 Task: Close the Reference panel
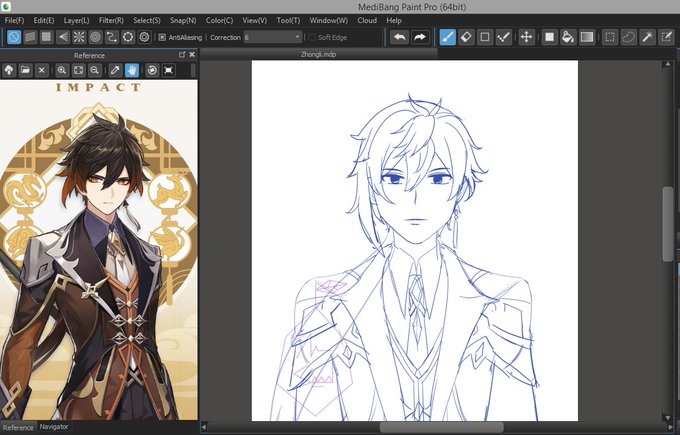[x=192, y=55]
